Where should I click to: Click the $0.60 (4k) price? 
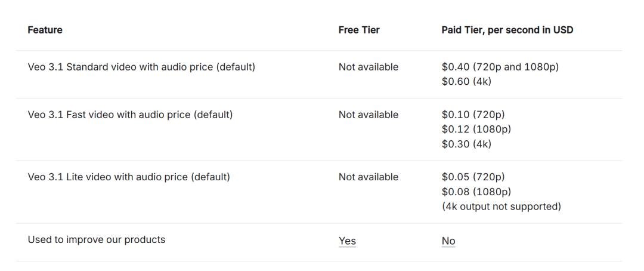pos(466,81)
